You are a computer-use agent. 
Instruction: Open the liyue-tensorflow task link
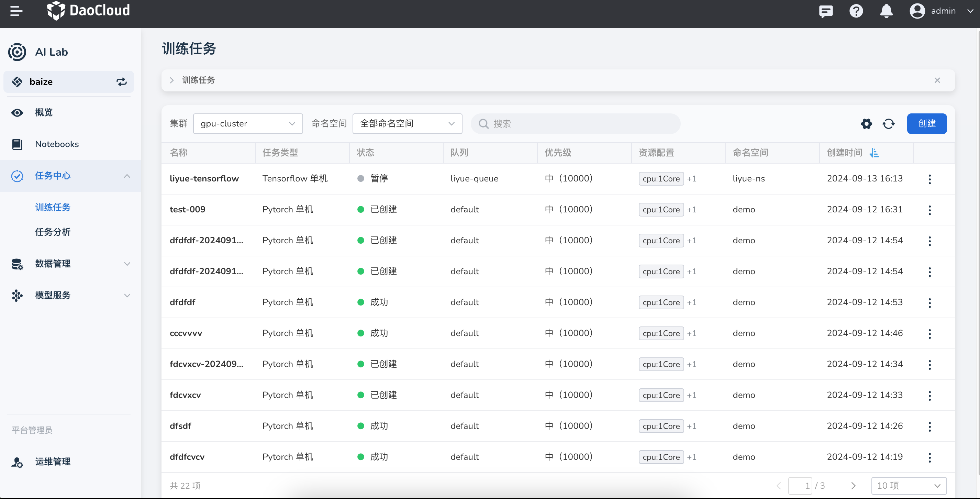pos(204,178)
